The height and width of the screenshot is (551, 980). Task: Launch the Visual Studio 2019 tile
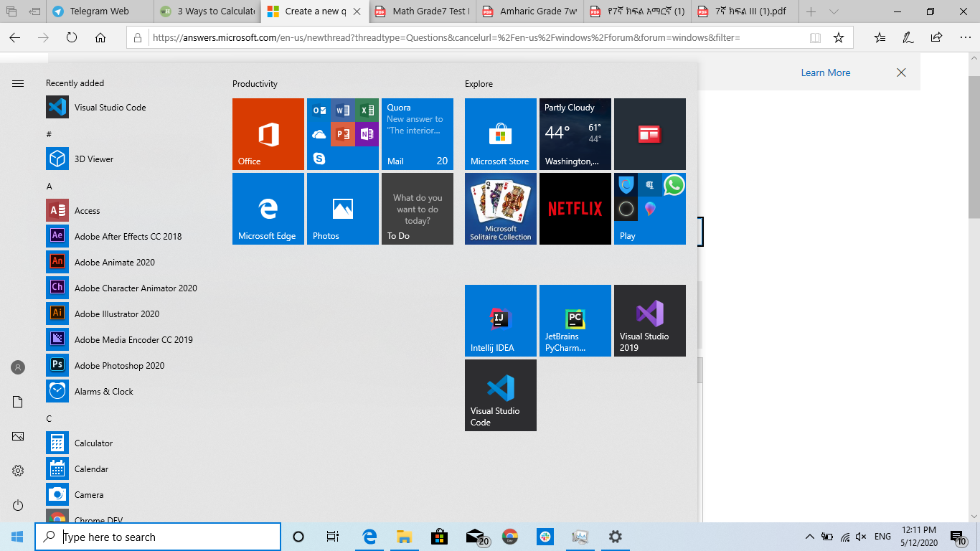click(x=650, y=321)
